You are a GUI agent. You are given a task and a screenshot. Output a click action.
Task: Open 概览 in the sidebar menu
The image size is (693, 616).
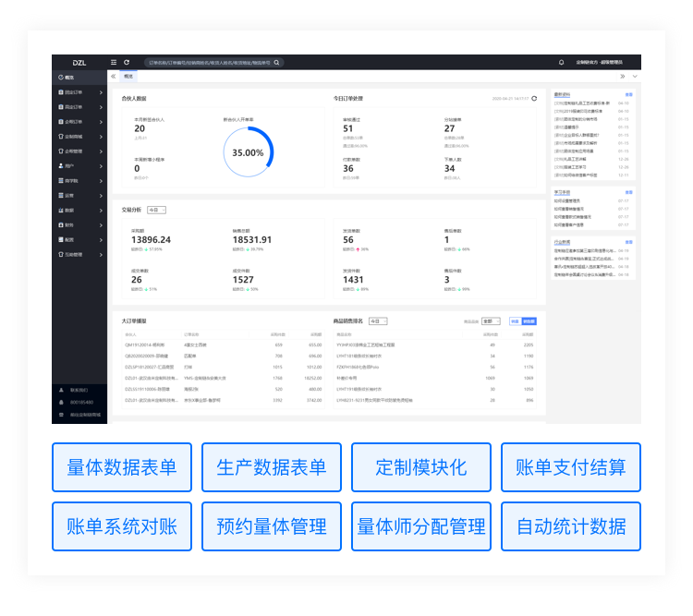(79, 78)
